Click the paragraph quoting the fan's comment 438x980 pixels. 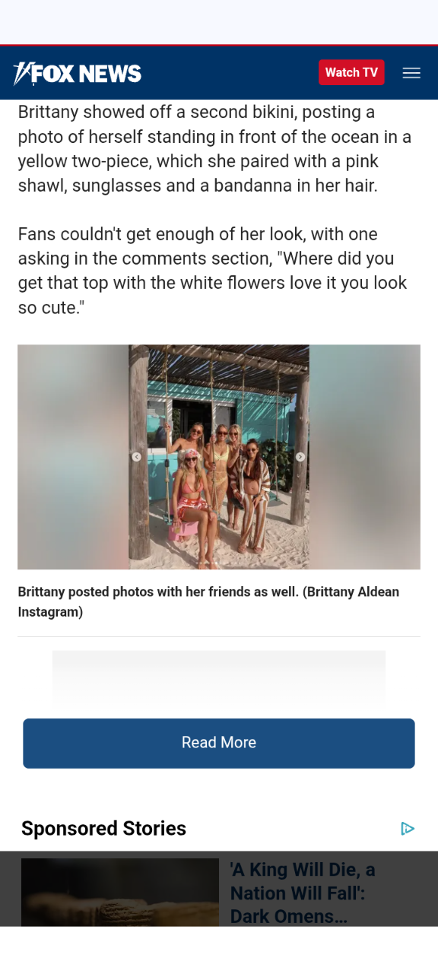213,271
